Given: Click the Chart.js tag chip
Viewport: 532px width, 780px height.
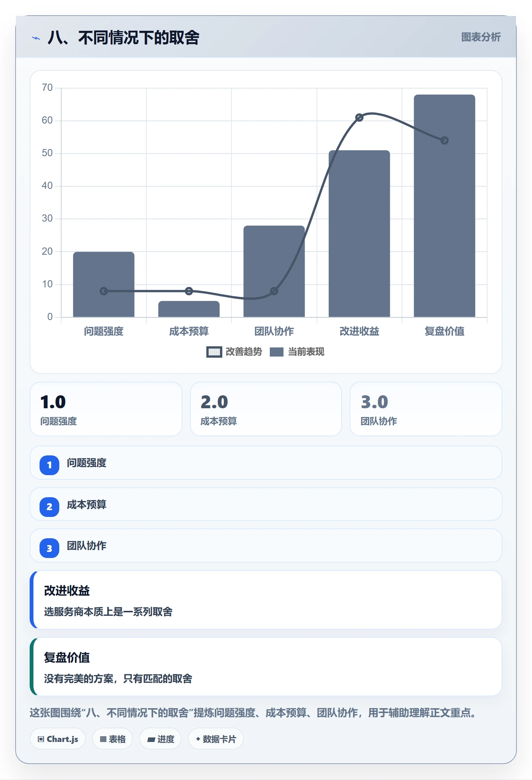Looking at the screenshot, I should pyautogui.click(x=58, y=739).
